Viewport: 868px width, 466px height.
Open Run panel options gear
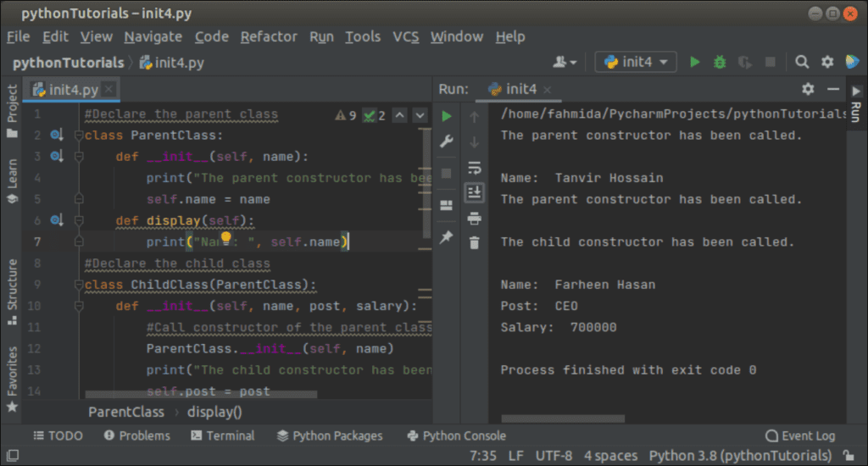(x=808, y=89)
